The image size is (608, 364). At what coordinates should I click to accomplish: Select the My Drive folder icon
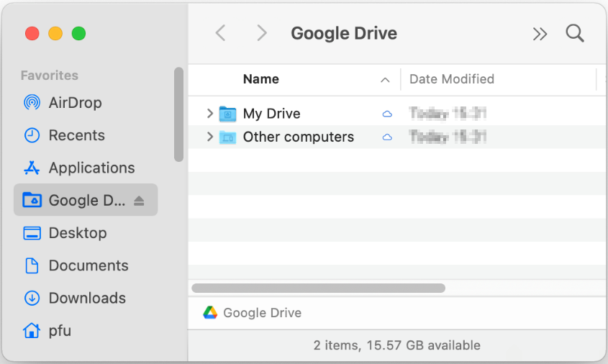click(x=227, y=114)
